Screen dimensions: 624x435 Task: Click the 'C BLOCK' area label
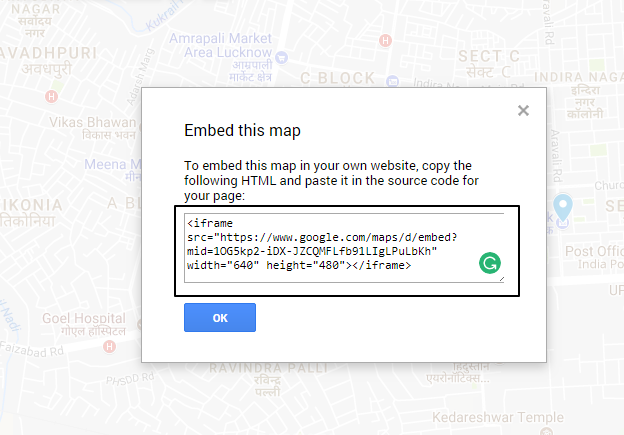337,78
